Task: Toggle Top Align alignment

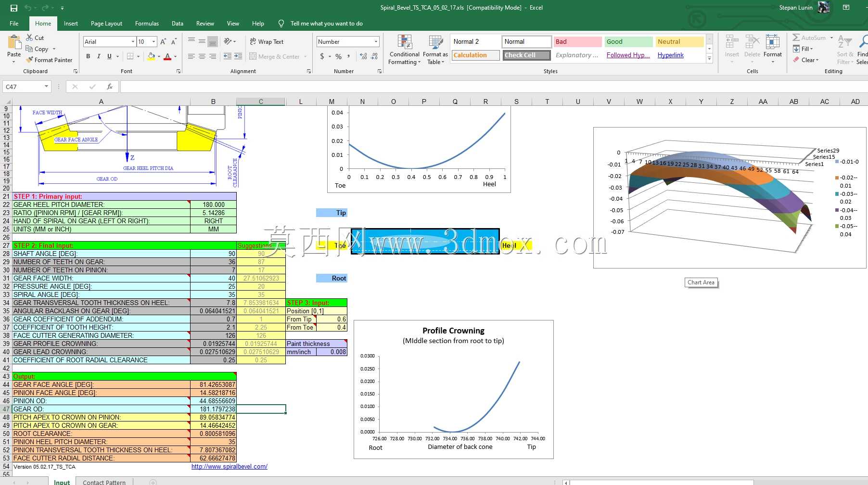Action: (191, 41)
